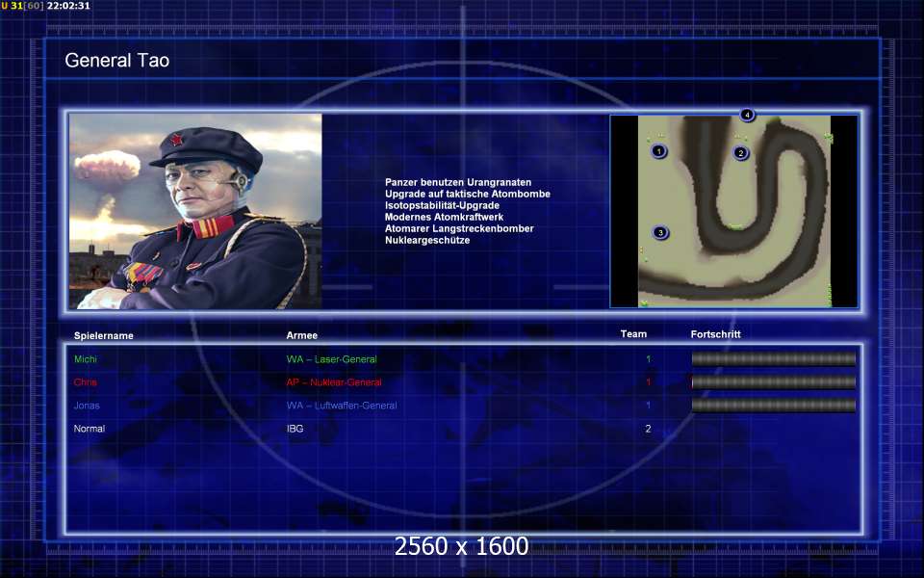Image resolution: width=924 pixels, height=578 pixels.
Task: Select player name Chris
Action: (86, 382)
